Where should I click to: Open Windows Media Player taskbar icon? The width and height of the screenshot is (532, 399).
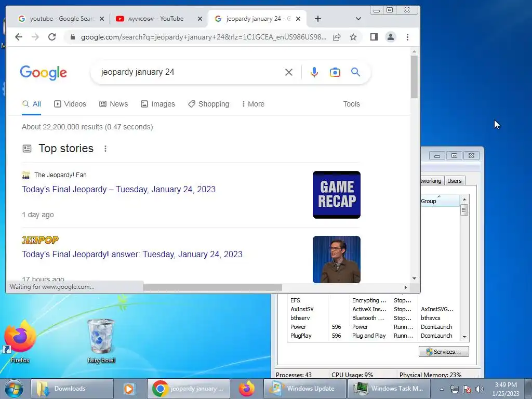pyautogui.click(x=129, y=389)
